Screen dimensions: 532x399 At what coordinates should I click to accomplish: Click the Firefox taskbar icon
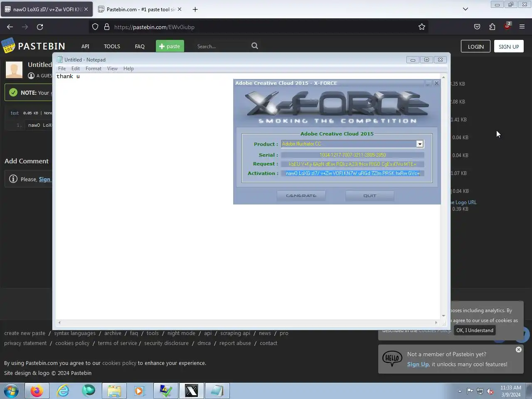tap(37, 391)
